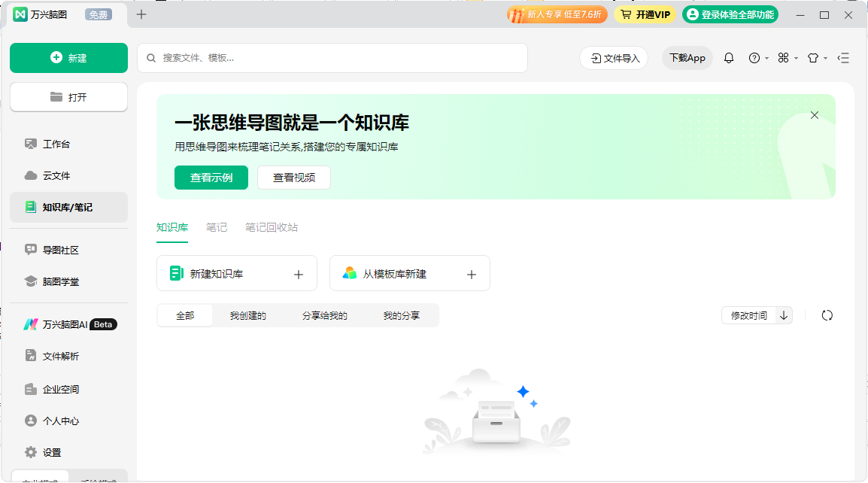The height and width of the screenshot is (483, 868).
Task: Click 查看视频 watch video button
Action: pos(294,178)
